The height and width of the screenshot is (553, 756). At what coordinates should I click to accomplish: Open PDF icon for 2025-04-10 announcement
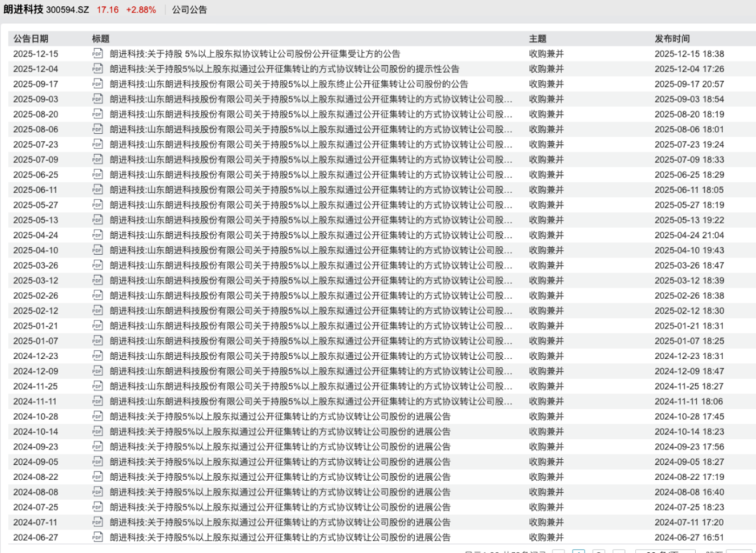coord(97,250)
